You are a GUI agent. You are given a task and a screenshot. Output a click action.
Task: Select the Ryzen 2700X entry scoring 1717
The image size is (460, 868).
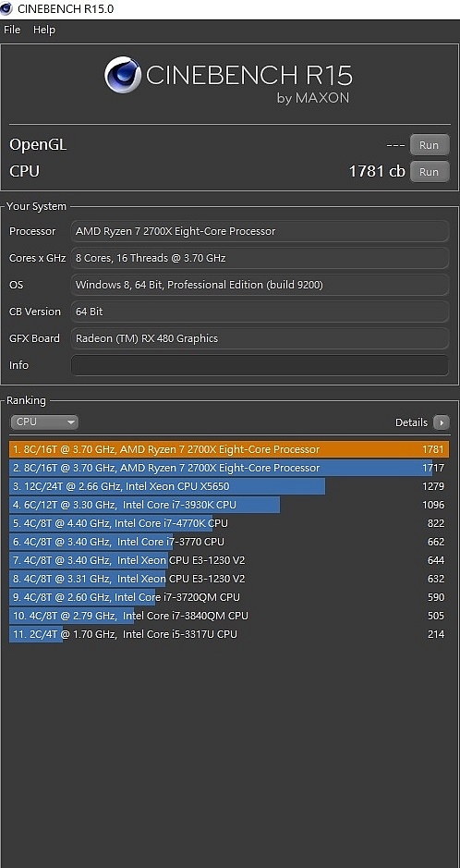229,468
